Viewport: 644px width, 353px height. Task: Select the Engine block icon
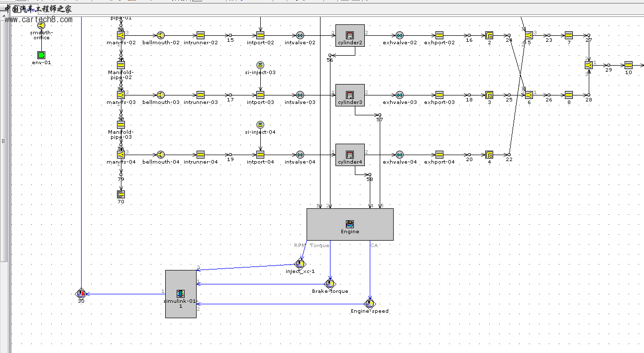click(x=350, y=224)
